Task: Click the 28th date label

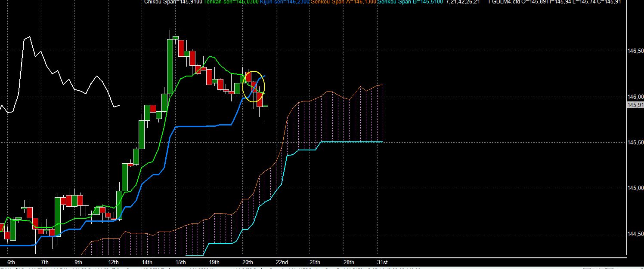Action: pyautogui.click(x=349, y=262)
